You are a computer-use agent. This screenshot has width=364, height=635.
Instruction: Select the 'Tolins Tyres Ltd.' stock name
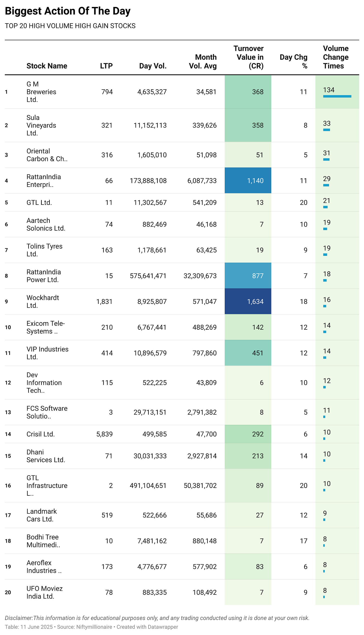(44, 250)
